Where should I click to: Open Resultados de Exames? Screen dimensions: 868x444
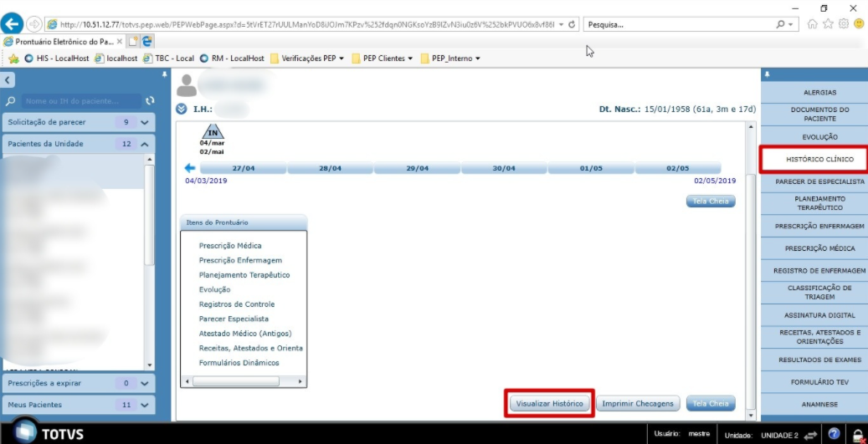coord(819,360)
